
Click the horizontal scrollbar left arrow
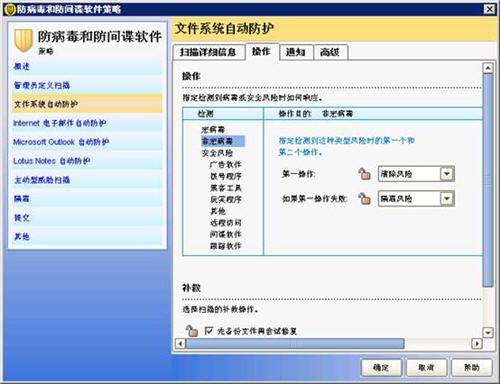180,343
